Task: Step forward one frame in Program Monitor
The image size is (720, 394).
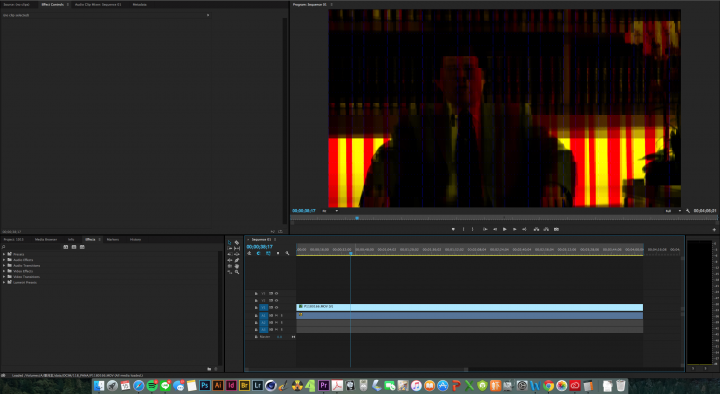Action: [515, 229]
